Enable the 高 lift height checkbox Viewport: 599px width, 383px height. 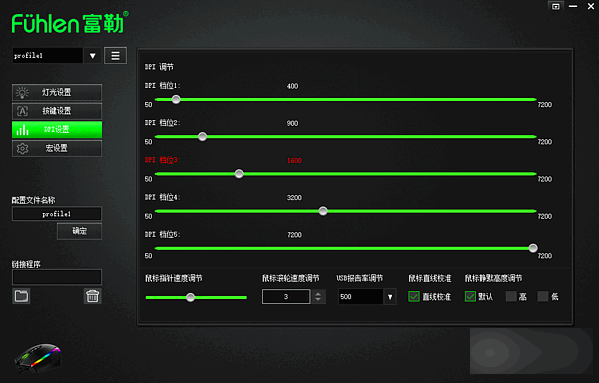(511, 296)
